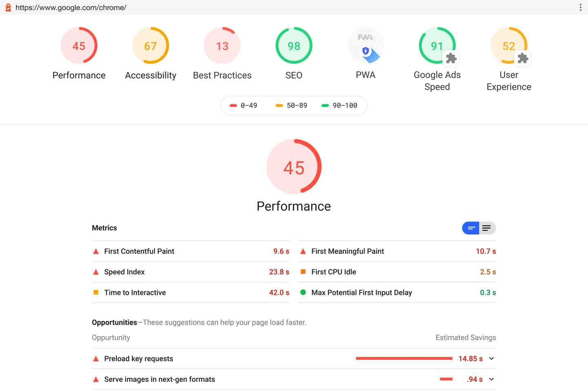
Task: Click the red triangle beside Preload key requests
Action: click(96, 359)
